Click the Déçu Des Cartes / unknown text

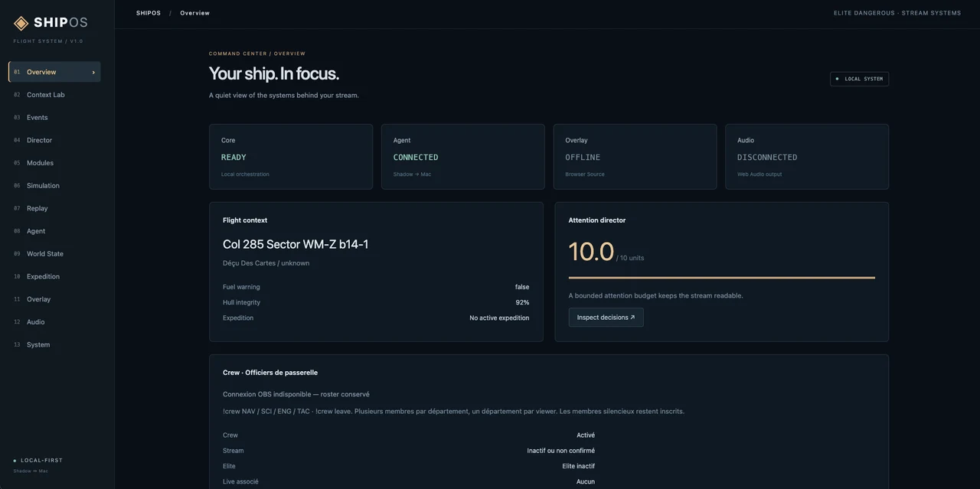tap(266, 263)
